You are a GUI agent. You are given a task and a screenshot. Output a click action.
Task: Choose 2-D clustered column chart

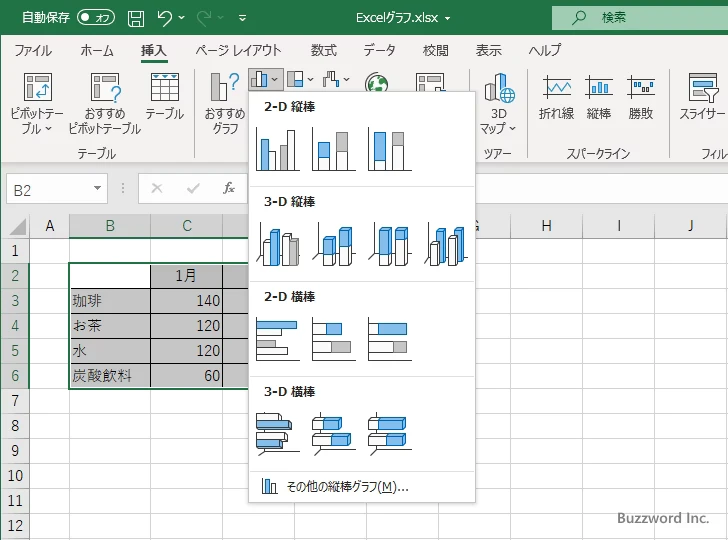point(278,150)
